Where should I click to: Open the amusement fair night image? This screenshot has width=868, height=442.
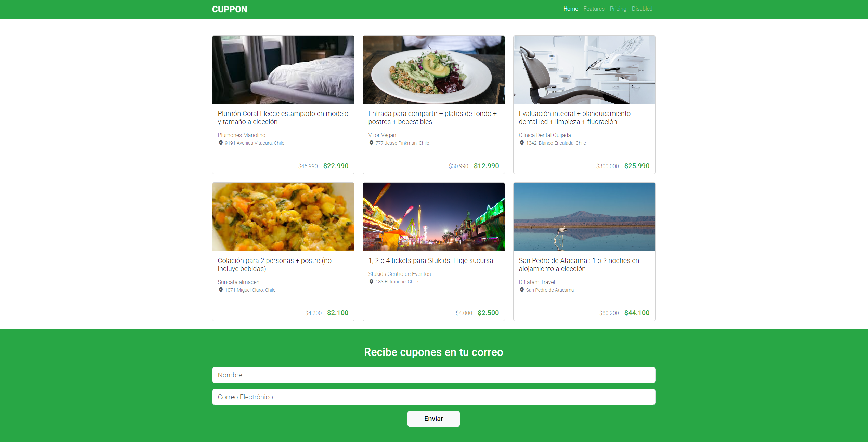point(434,217)
